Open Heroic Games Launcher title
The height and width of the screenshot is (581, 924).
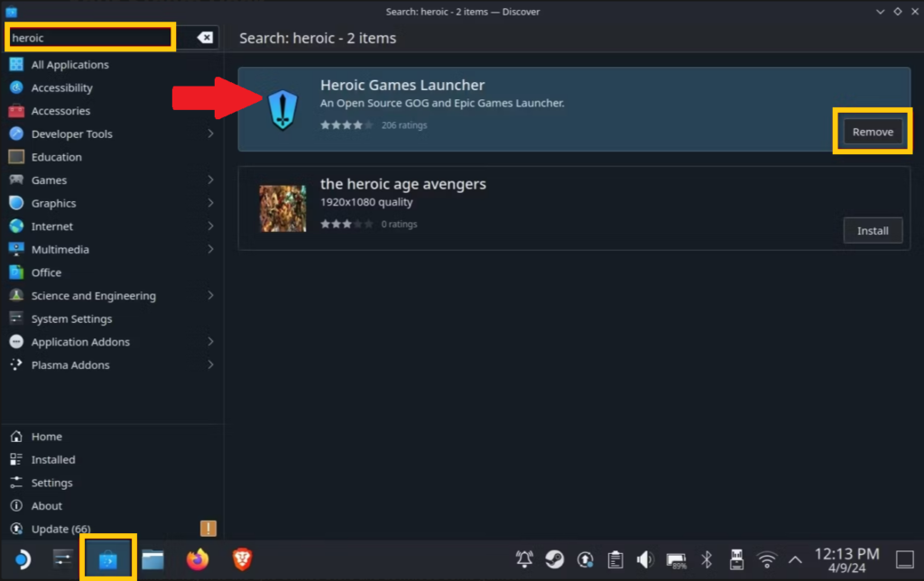pyautogui.click(x=402, y=85)
